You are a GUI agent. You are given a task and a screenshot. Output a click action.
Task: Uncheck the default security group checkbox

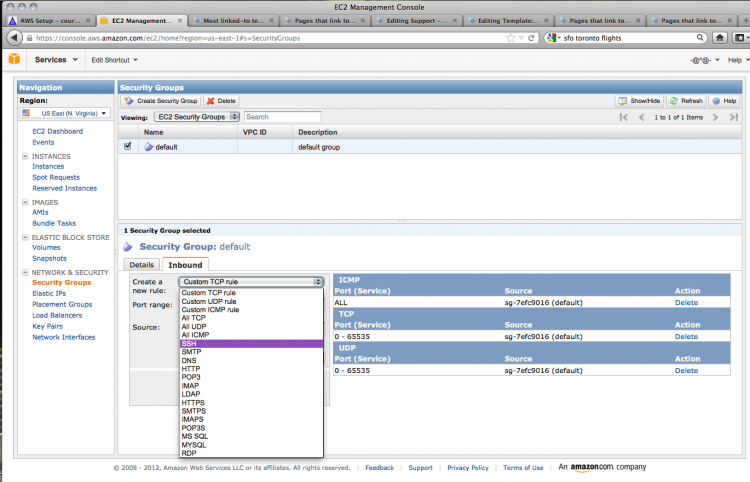pyautogui.click(x=128, y=146)
